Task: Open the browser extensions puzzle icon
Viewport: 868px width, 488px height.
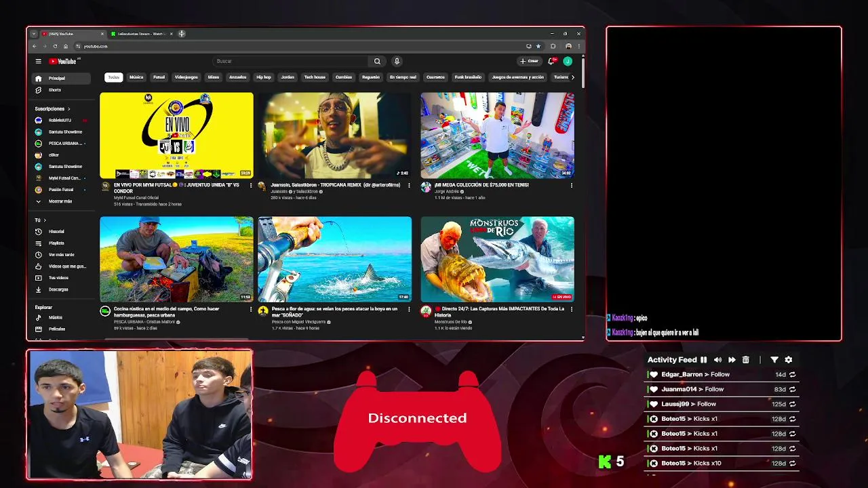Action: (553, 46)
